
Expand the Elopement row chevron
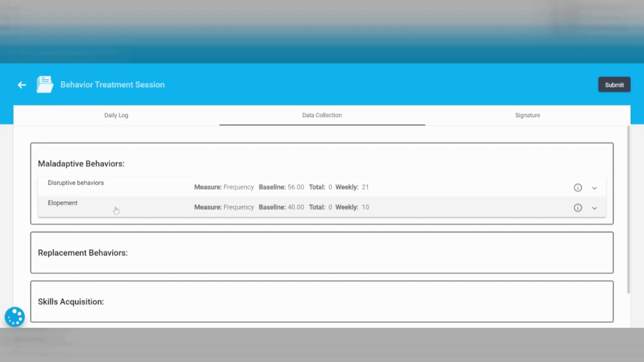tap(595, 208)
